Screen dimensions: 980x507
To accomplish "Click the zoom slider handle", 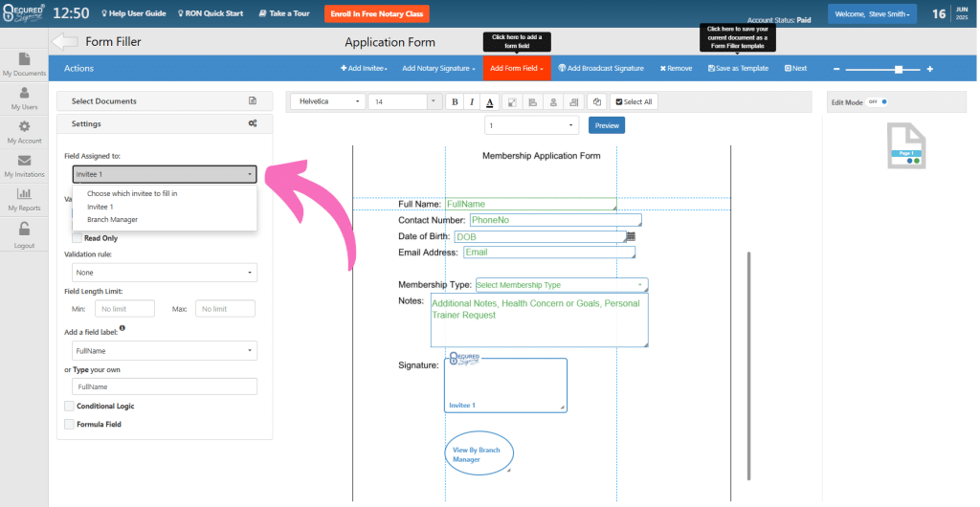I will click(x=898, y=69).
